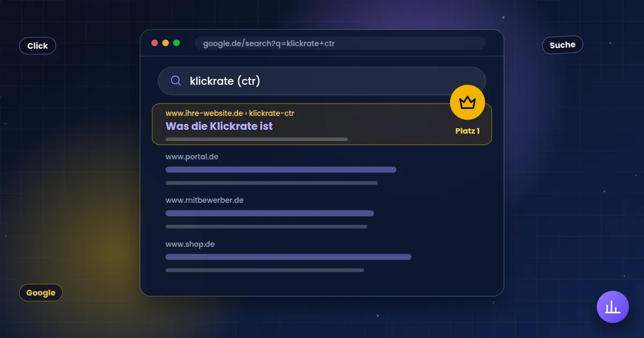The image size is (644, 338).
Task: Click the title bar under www.shop.de
Action: click(x=288, y=257)
